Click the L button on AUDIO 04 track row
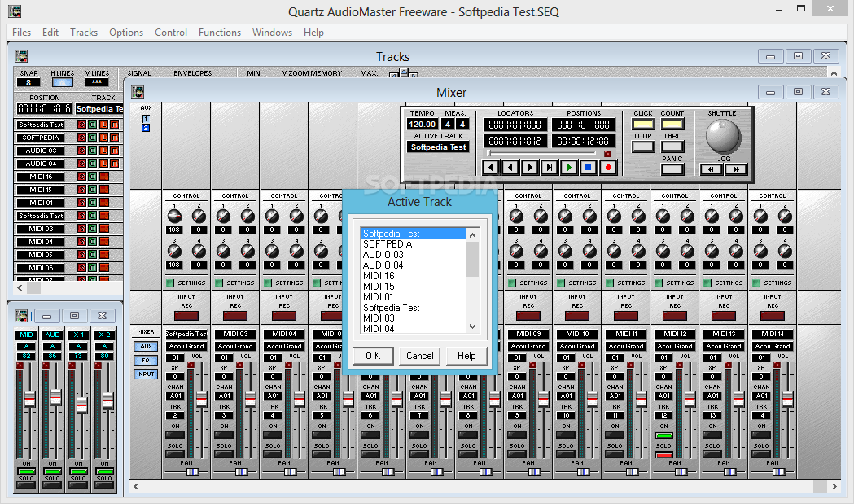Screen dimensions: 854x504 tap(103, 164)
